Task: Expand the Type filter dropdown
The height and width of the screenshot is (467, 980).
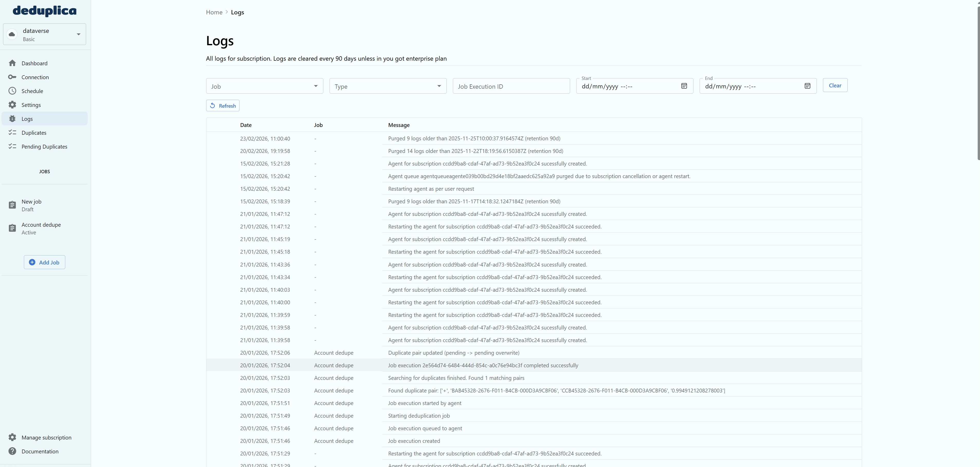Action: click(x=439, y=86)
